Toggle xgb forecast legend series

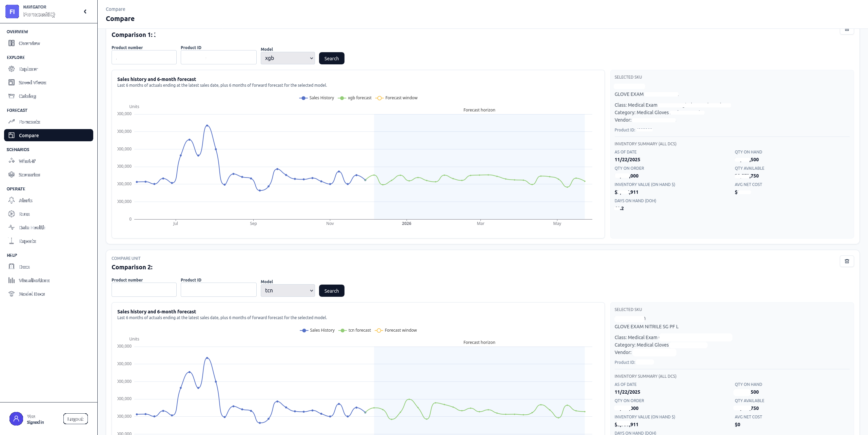pyautogui.click(x=355, y=98)
